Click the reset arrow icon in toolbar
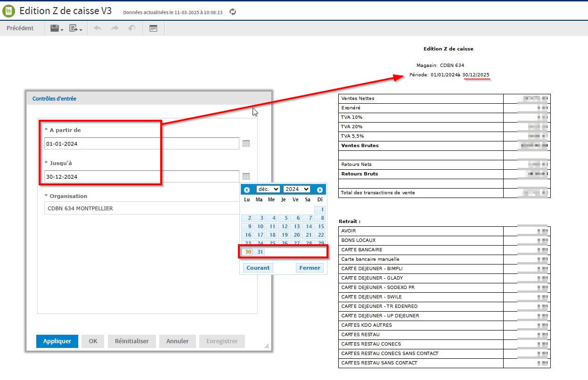The height and width of the screenshot is (380, 588). coord(132,28)
